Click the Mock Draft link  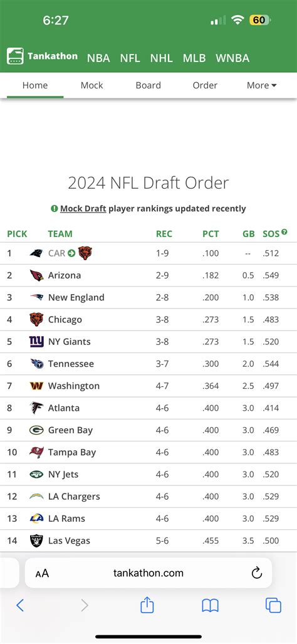coord(83,209)
